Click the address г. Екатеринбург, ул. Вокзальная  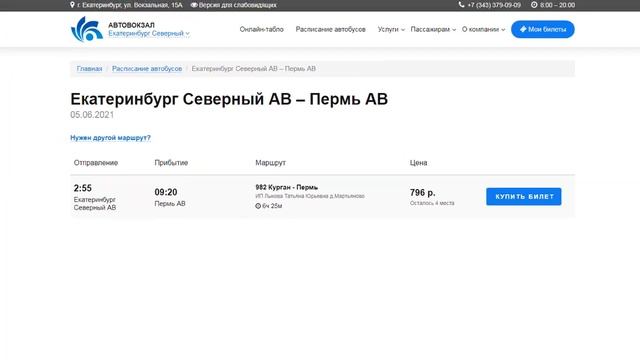click(x=130, y=5)
